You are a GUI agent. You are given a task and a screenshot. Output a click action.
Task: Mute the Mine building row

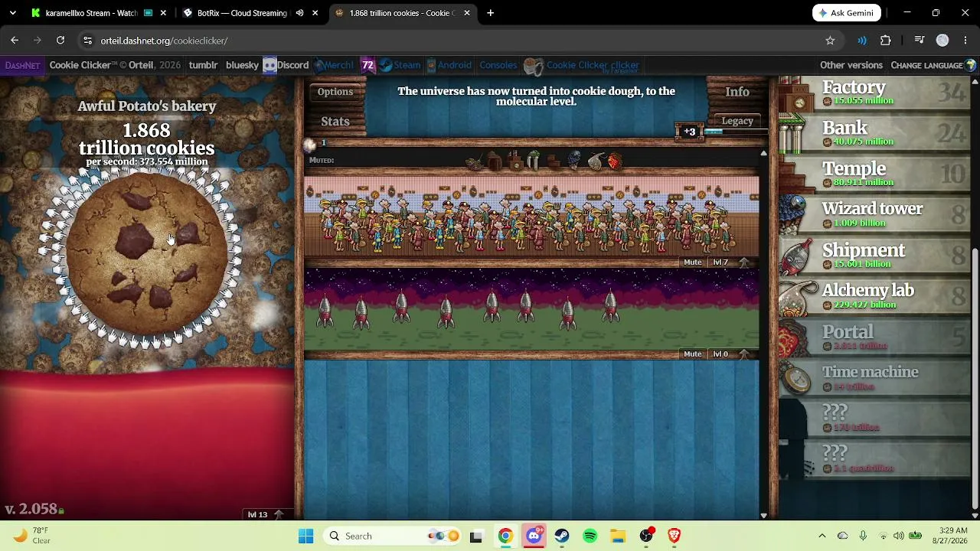click(x=692, y=262)
